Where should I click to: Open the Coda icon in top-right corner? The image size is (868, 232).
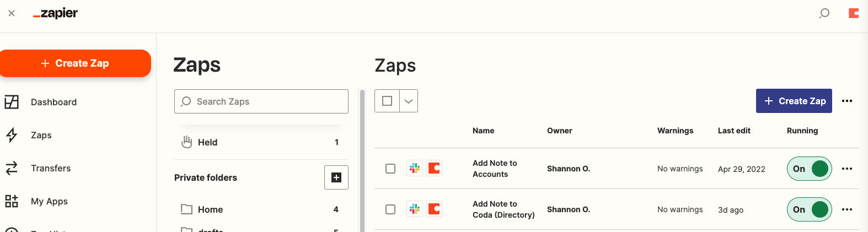point(854,13)
